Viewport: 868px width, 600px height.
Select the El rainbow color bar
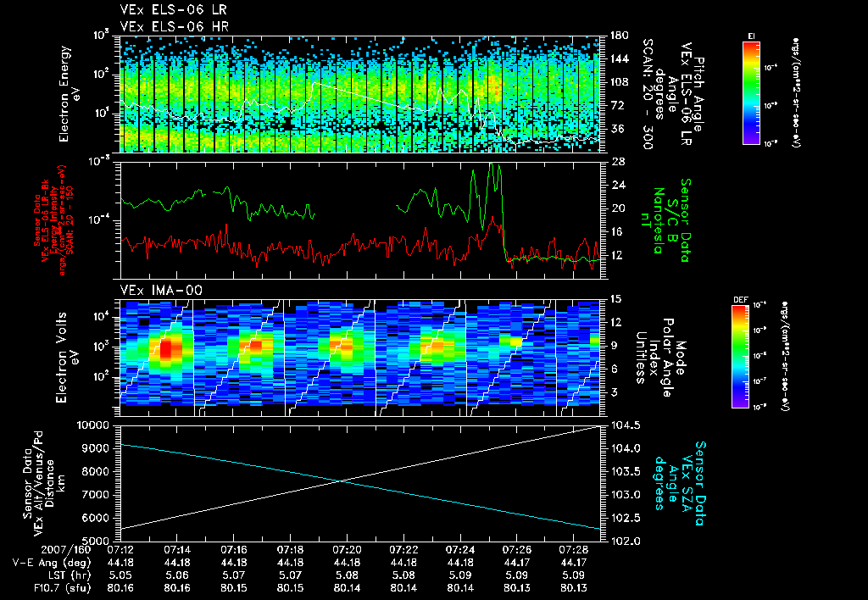tap(751, 92)
